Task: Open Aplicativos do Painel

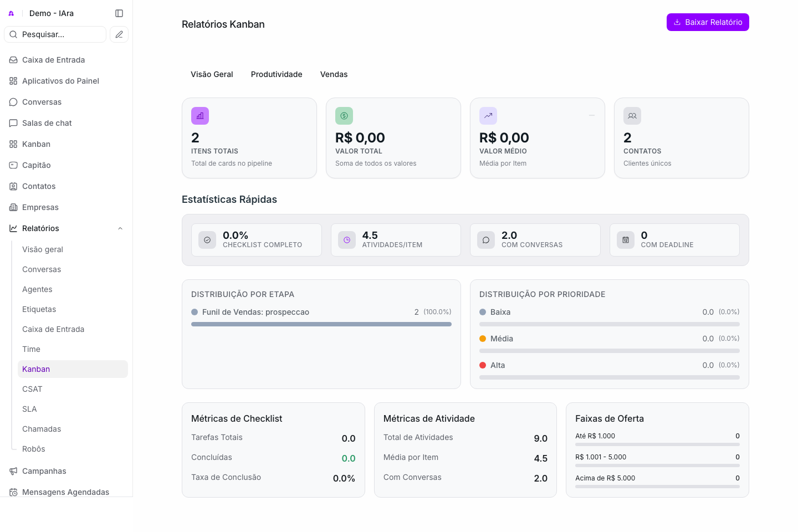Action: point(66,81)
